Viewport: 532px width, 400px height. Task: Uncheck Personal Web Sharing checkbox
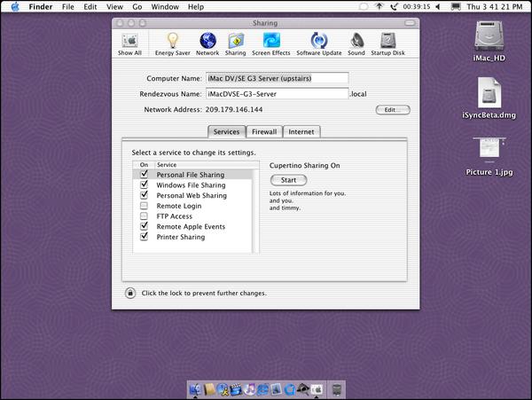(x=145, y=195)
